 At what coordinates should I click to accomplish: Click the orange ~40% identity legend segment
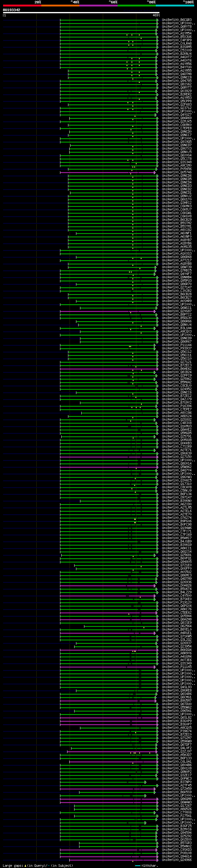click(x=60, y=6)
